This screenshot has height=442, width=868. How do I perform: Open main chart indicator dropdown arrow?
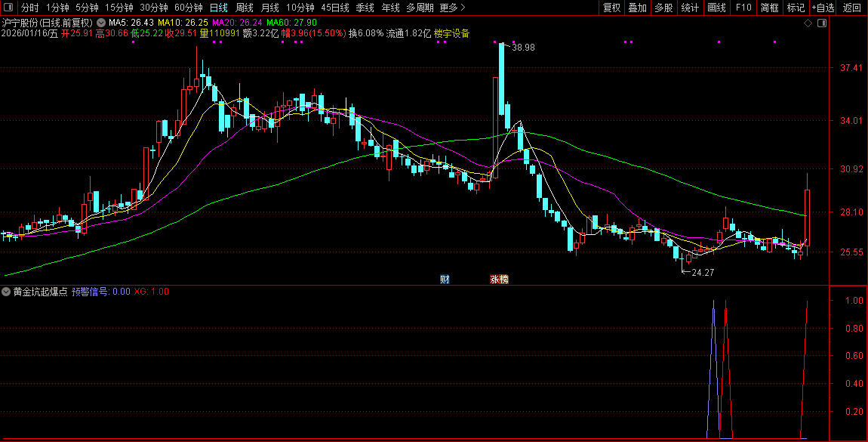[100, 23]
